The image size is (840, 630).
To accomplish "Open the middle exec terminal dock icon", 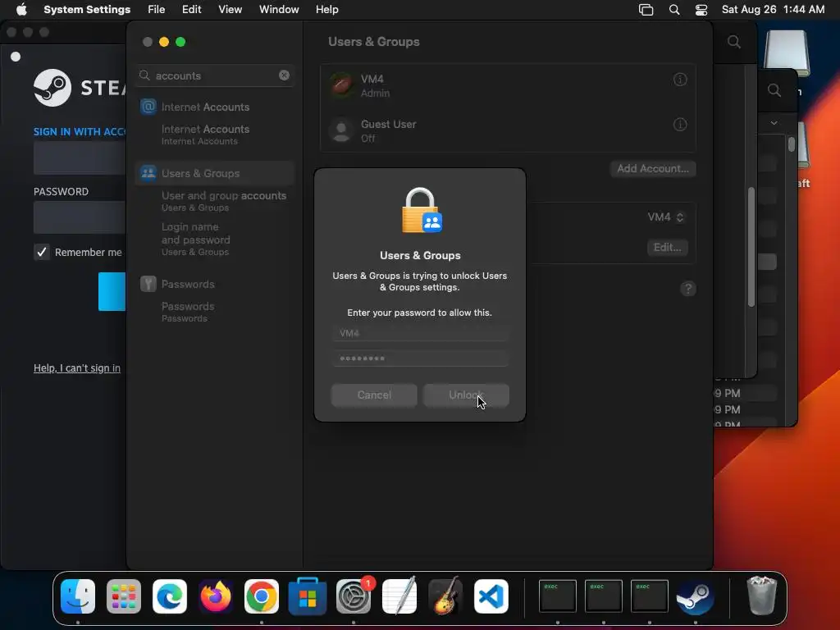I will pyautogui.click(x=604, y=596).
